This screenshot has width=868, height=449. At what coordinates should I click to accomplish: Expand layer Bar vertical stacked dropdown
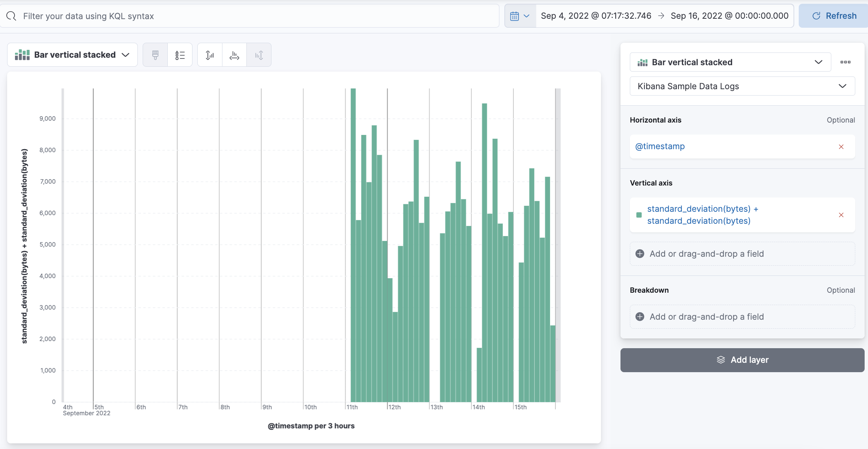point(730,62)
